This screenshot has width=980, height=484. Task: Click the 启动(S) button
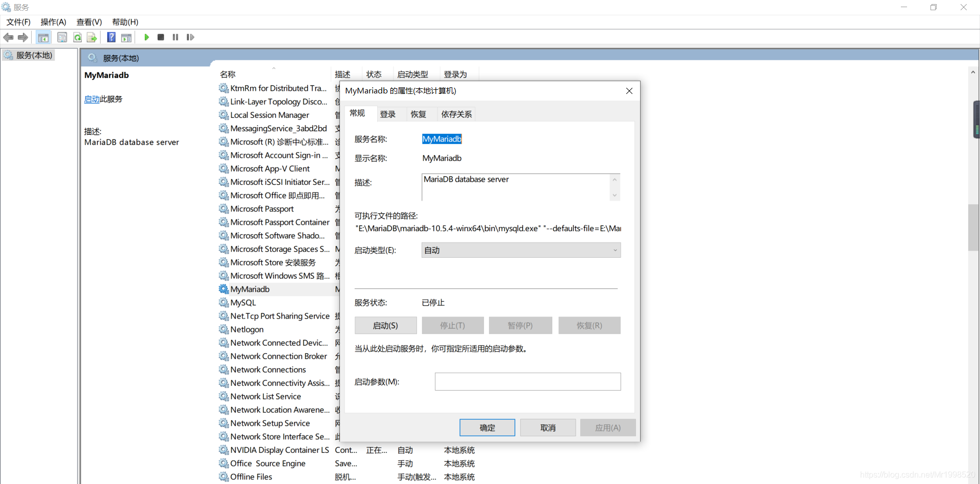click(385, 326)
